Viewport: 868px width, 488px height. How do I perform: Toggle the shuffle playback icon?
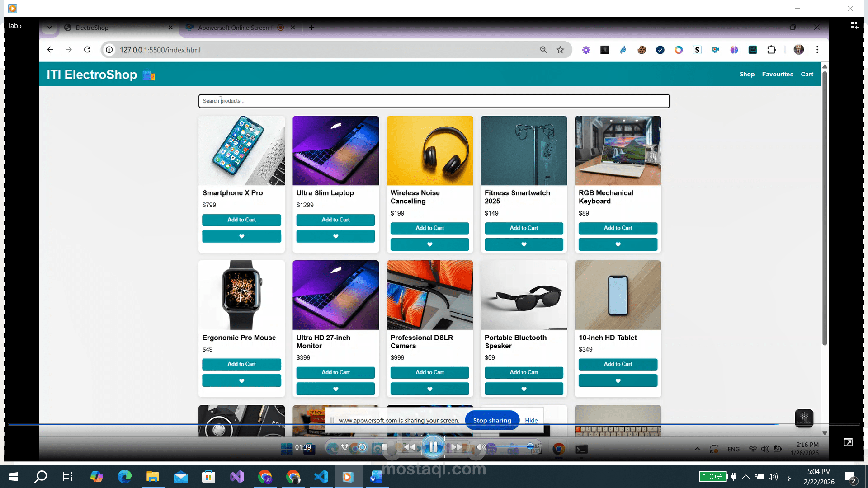click(x=344, y=447)
